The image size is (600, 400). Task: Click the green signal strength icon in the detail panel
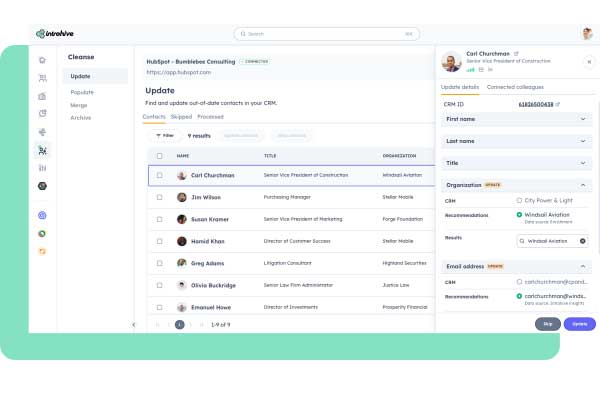coord(470,70)
